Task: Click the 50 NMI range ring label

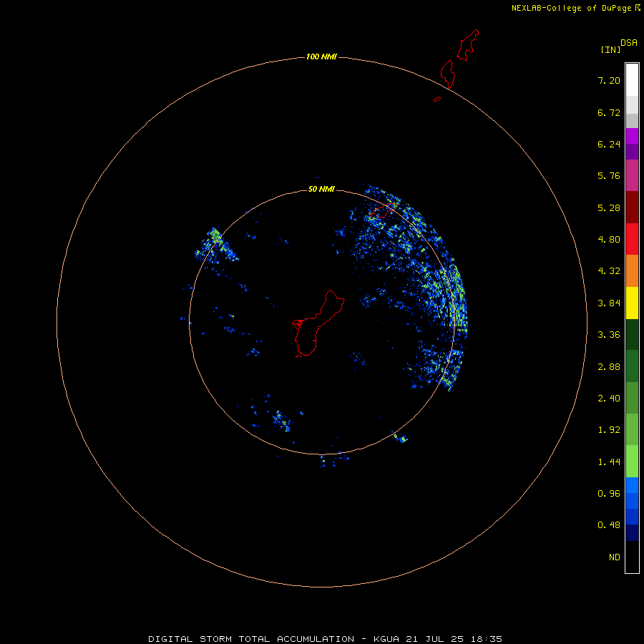Action: click(x=321, y=189)
